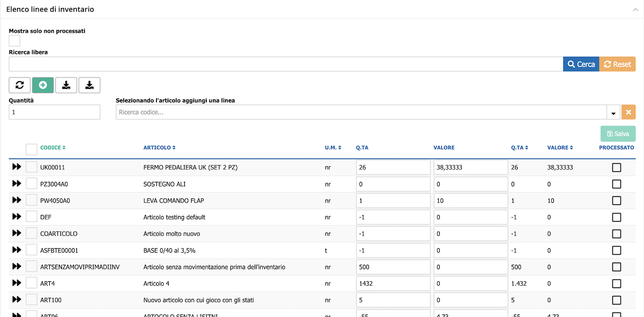Check the Processato box for ASFBTE00001
Viewport: 644px width, 317px height.
pyautogui.click(x=616, y=250)
